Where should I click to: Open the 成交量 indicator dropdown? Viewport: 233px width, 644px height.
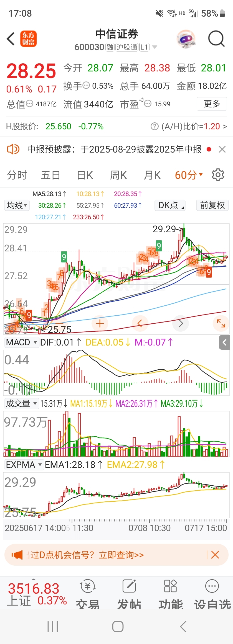coord(21,403)
